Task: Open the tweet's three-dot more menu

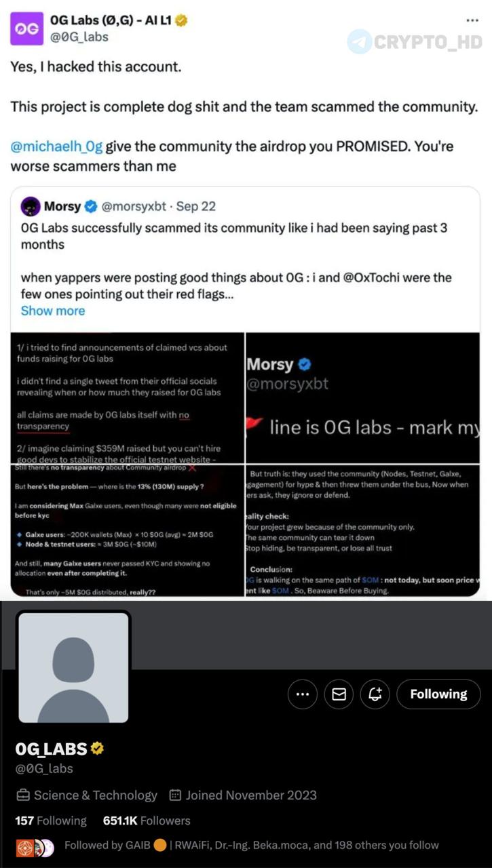Action: 472,20
